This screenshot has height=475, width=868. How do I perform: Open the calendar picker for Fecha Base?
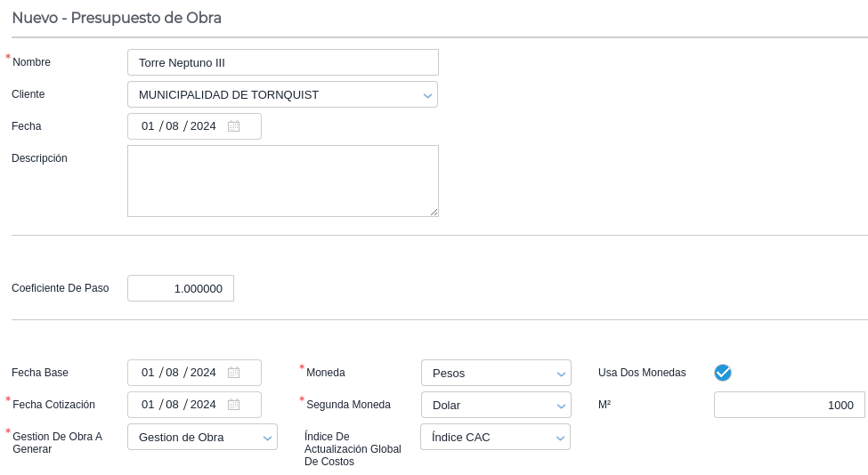pyautogui.click(x=233, y=373)
